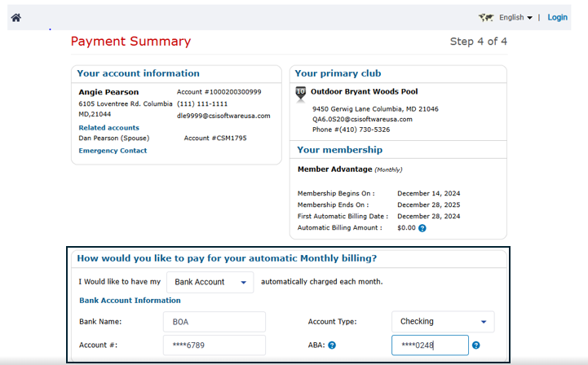Screen dimensions: 588x365
Task: Click Dan Pearson (Spouse) entry
Action: (114, 139)
